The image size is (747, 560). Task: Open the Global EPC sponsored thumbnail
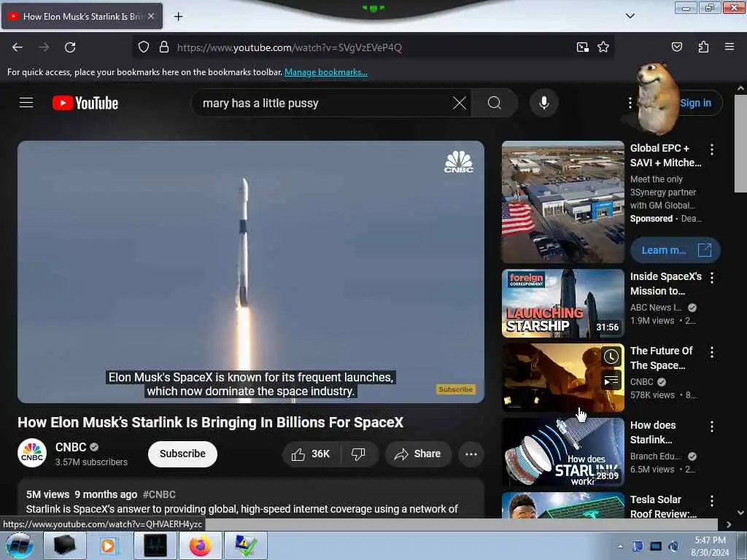click(562, 202)
